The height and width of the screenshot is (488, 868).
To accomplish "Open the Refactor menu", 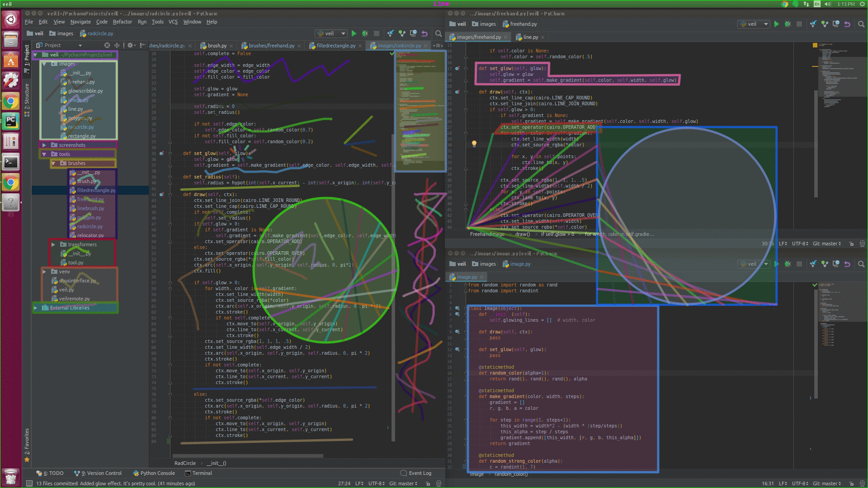I will click(122, 22).
